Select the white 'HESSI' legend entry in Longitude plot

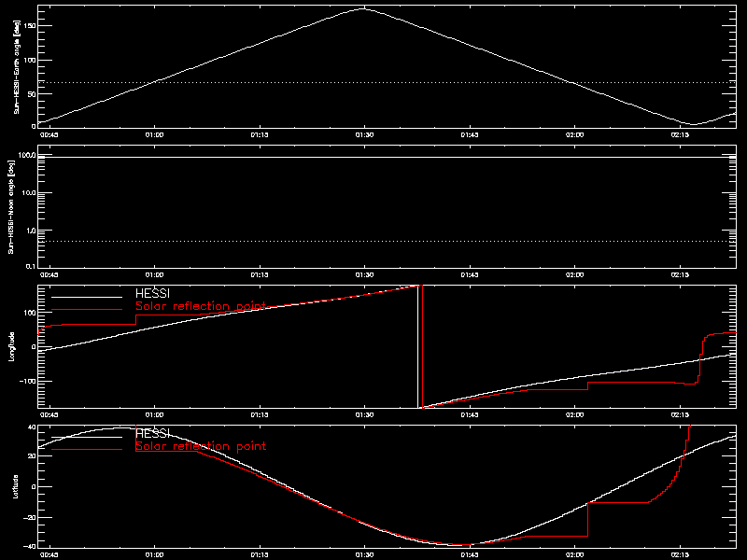coord(152,293)
